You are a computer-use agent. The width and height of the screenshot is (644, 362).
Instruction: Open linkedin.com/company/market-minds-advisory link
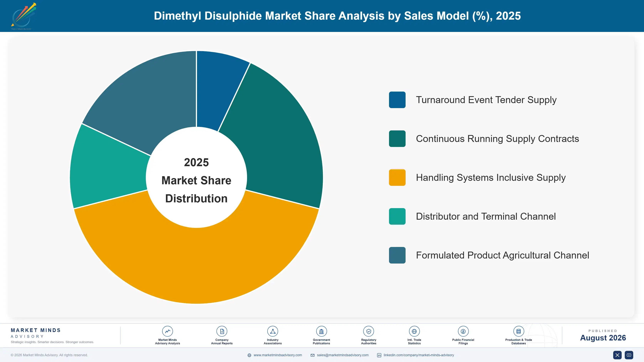pyautogui.click(x=419, y=355)
